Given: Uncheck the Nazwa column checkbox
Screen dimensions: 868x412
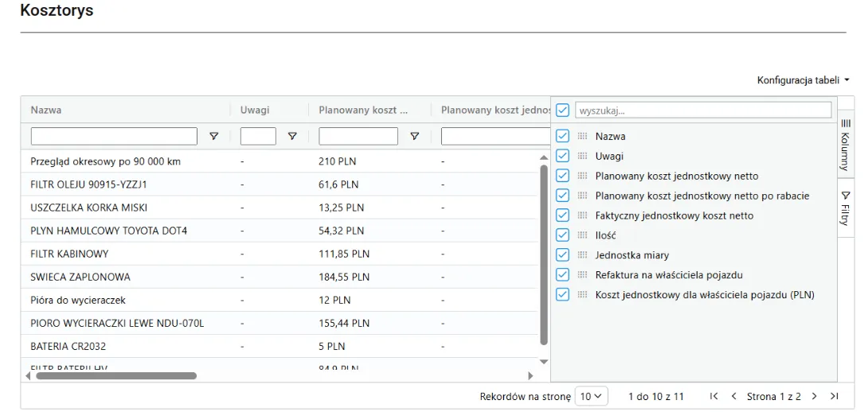Looking at the screenshot, I should [x=563, y=136].
